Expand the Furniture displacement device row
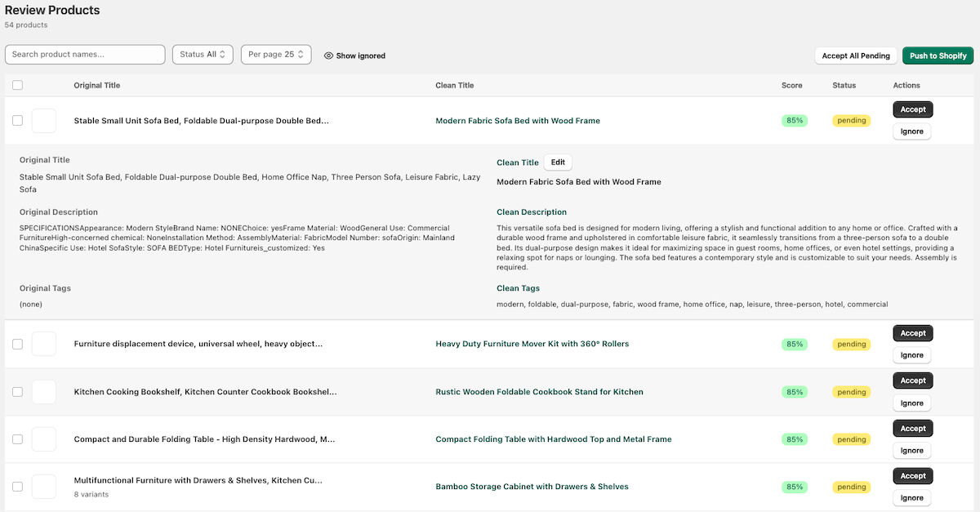 pos(198,344)
